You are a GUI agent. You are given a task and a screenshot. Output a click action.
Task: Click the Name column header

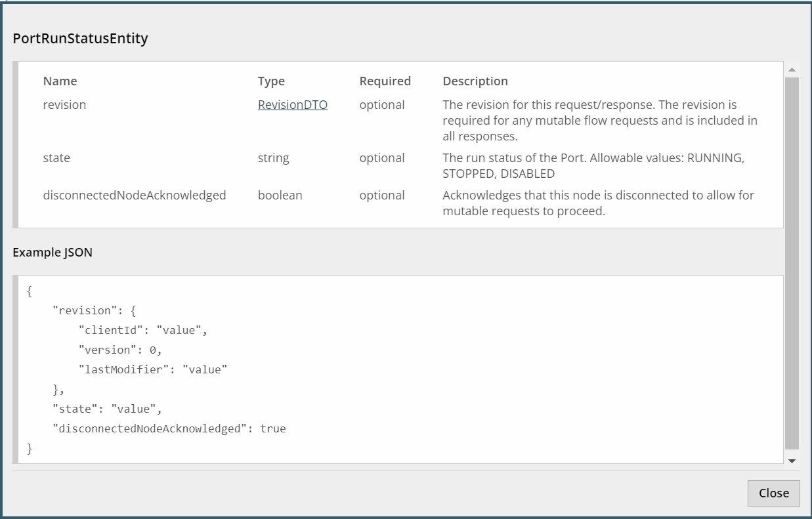(60, 81)
